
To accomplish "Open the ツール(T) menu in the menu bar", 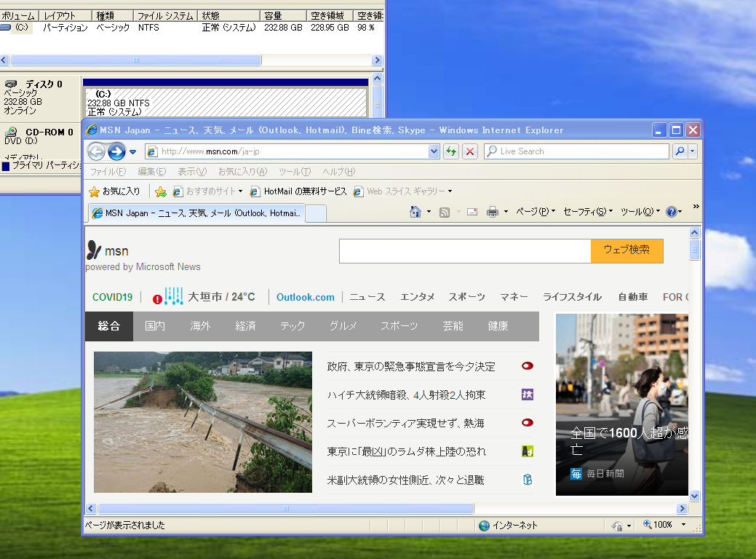I will [295, 172].
